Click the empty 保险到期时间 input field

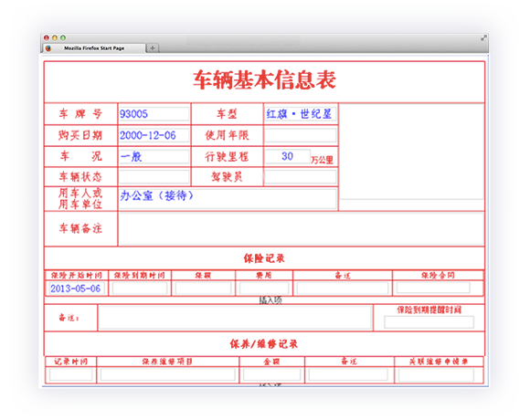[140, 289]
